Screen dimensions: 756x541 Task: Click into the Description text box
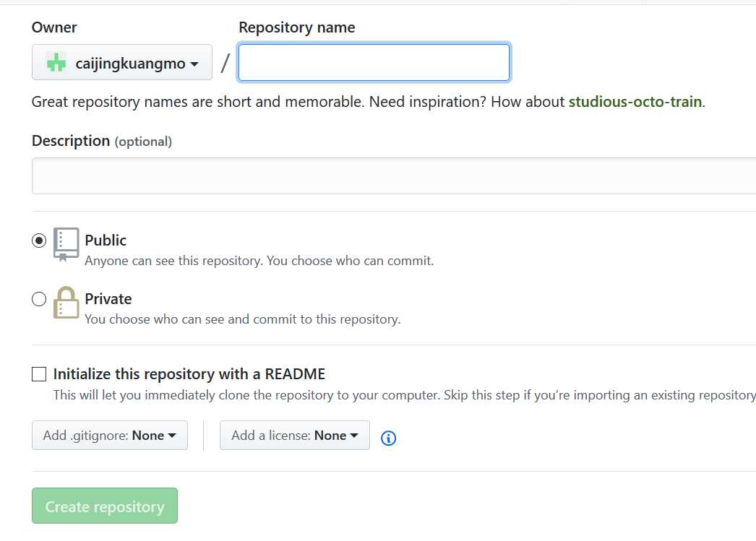click(x=394, y=176)
